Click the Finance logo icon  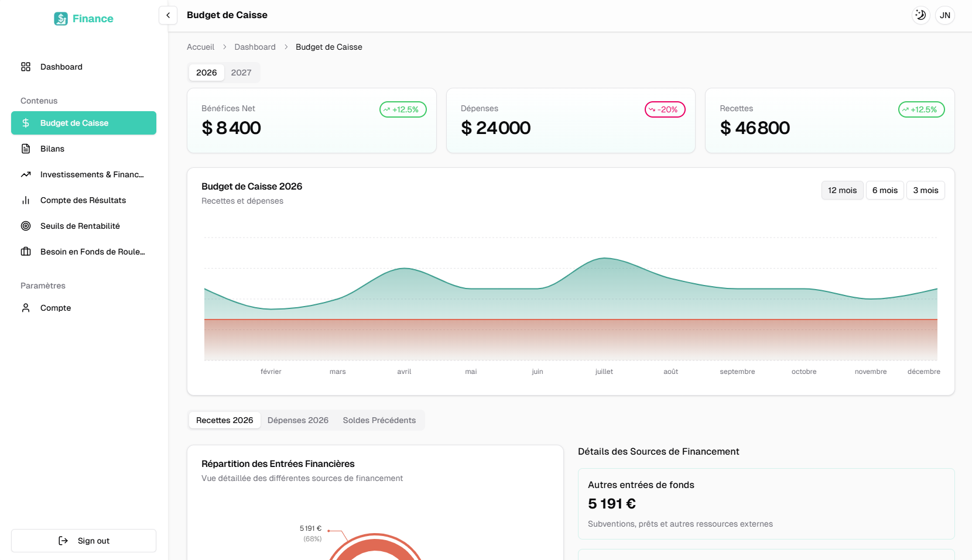pyautogui.click(x=61, y=19)
